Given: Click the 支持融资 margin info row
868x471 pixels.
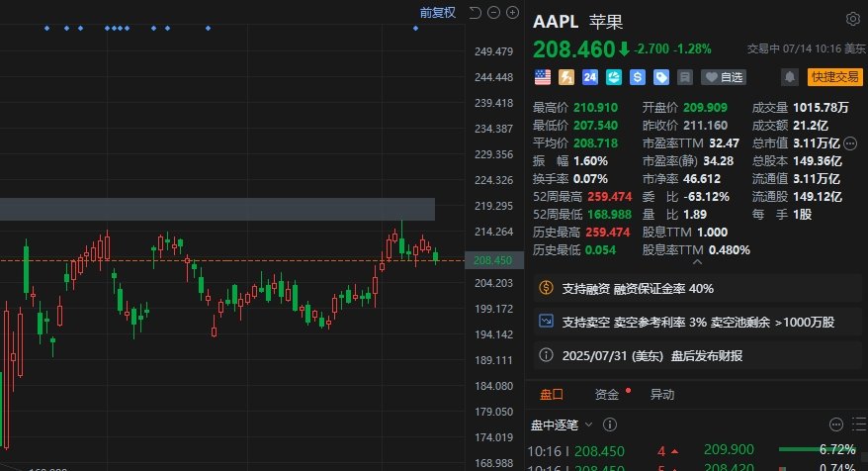Looking at the screenshot, I should pyautogui.click(x=697, y=288).
